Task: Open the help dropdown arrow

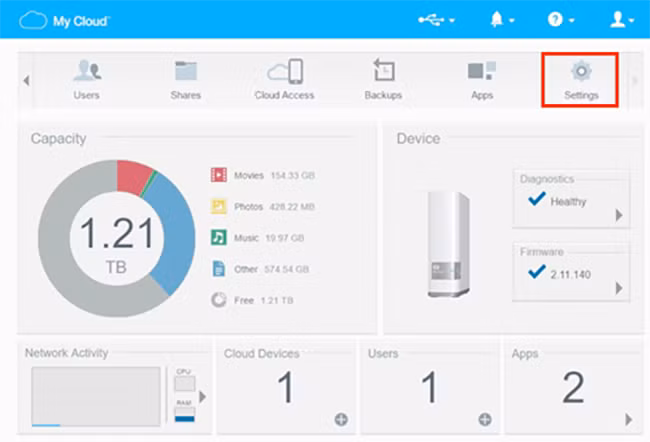Action: [572, 20]
